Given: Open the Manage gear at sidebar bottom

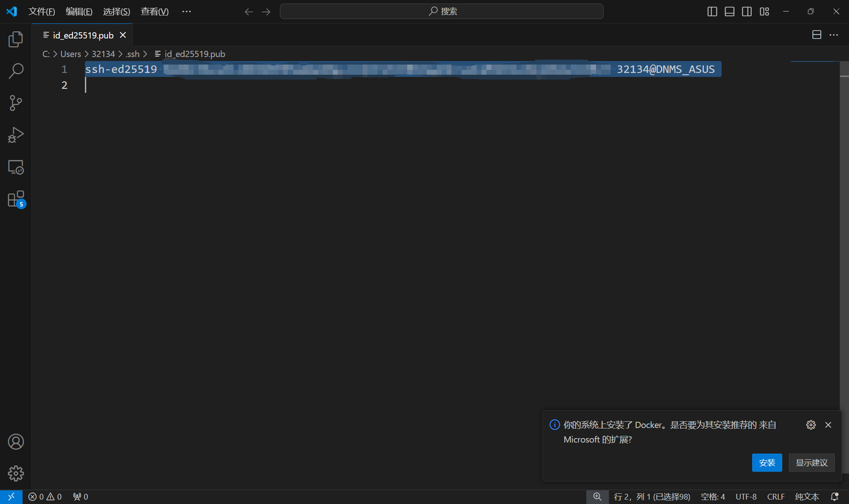Looking at the screenshot, I should coord(15,473).
